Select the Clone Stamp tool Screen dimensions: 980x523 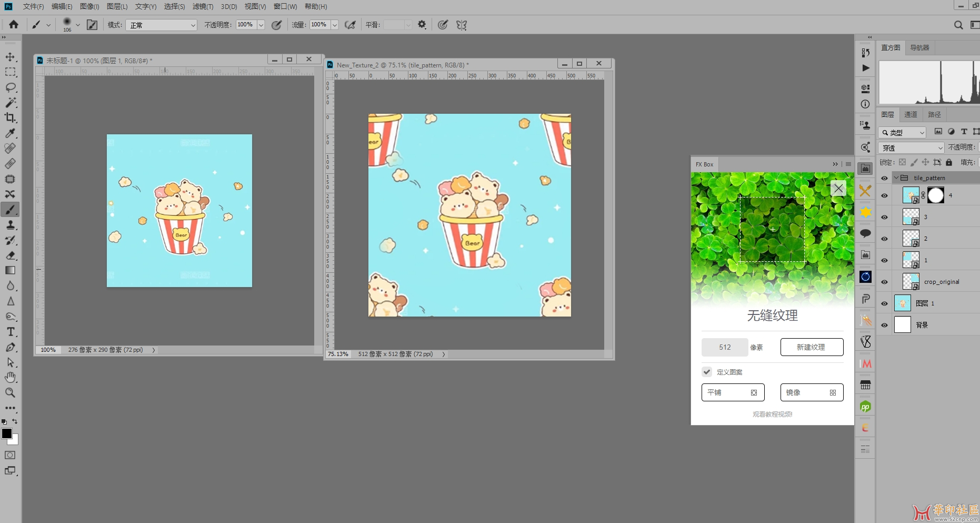tap(10, 225)
